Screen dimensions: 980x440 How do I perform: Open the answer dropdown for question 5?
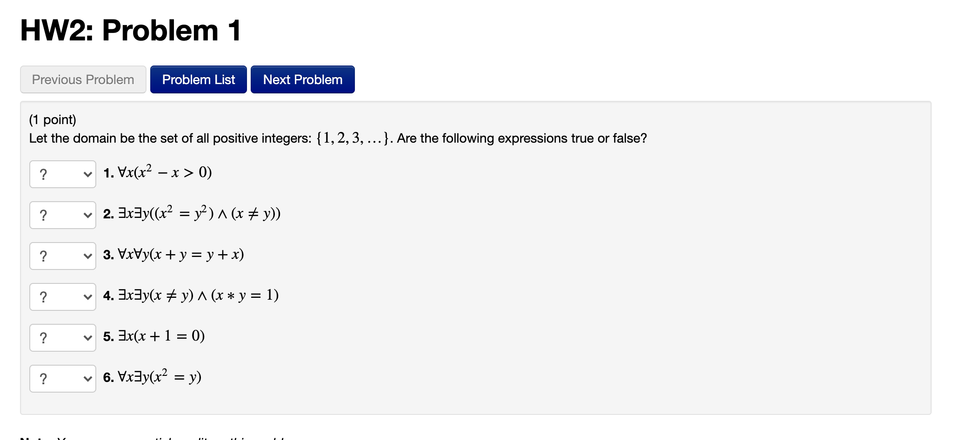[63, 337]
